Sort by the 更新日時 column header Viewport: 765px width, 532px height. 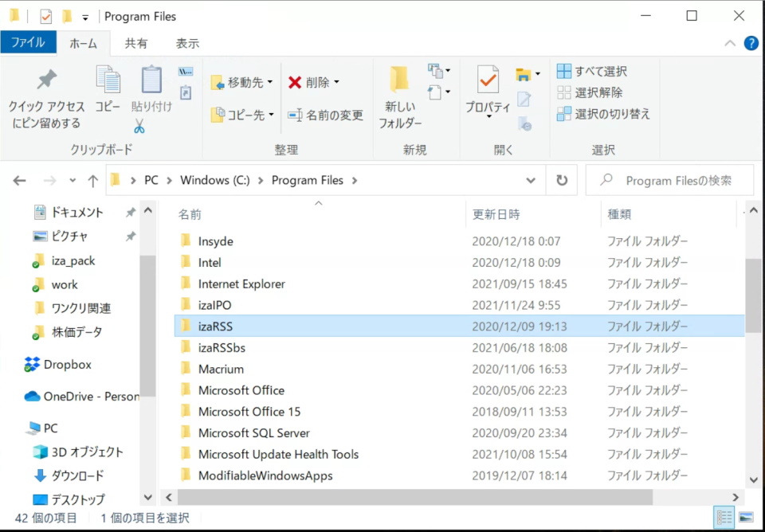[534, 214]
